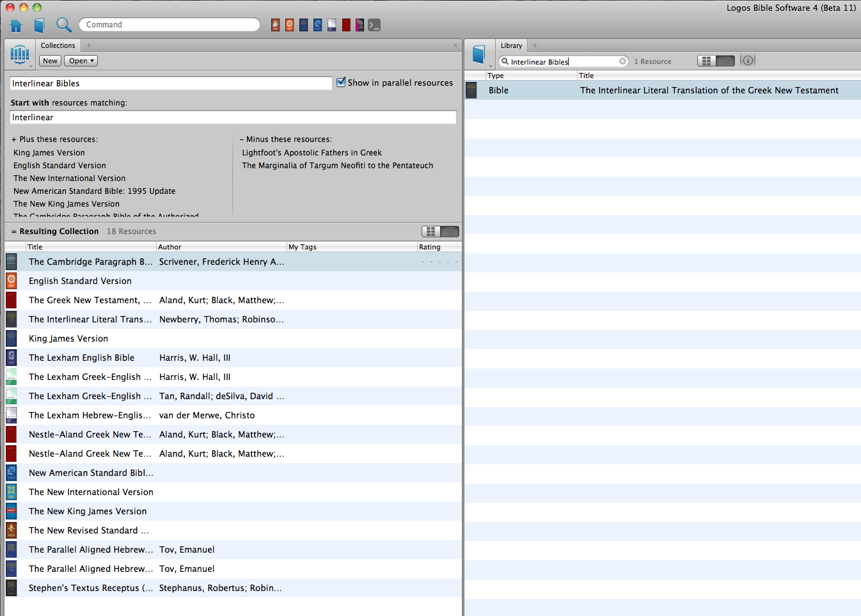861x616 pixels.
Task: Add a new tab beside Library
Action: pyautogui.click(x=535, y=45)
